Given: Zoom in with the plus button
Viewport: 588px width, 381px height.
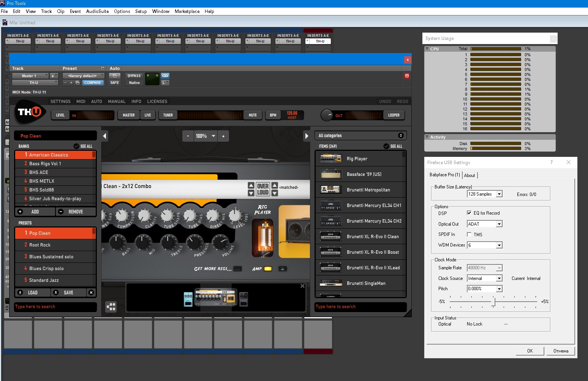Looking at the screenshot, I should [x=223, y=136].
